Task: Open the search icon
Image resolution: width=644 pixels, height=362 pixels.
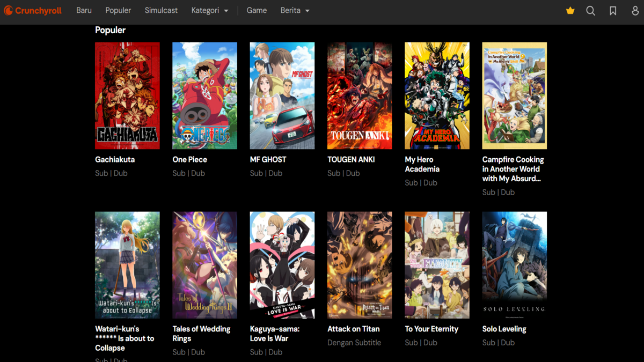Action: [x=591, y=10]
